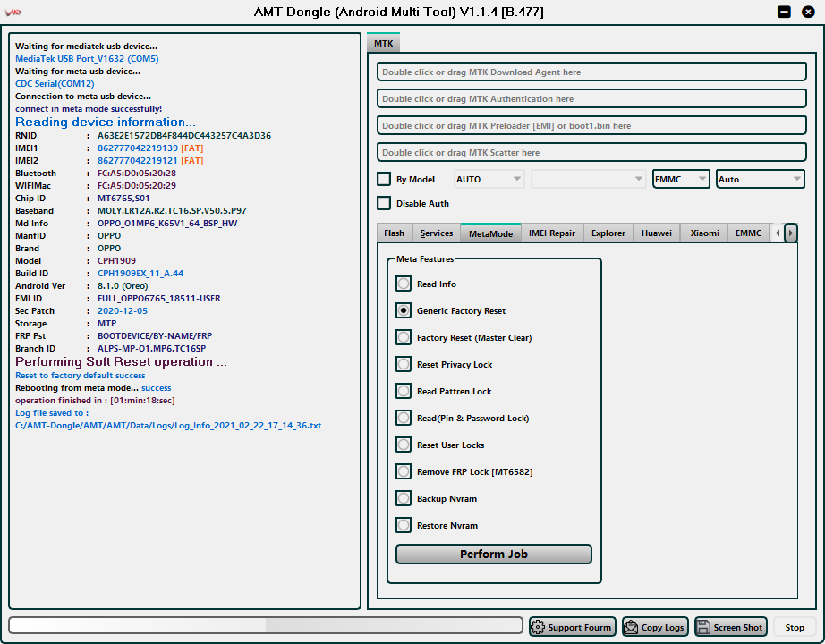Image resolution: width=825 pixels, height=644 pixels.
Task: Click Model value CPH1909
Action: tap(117, 260)
